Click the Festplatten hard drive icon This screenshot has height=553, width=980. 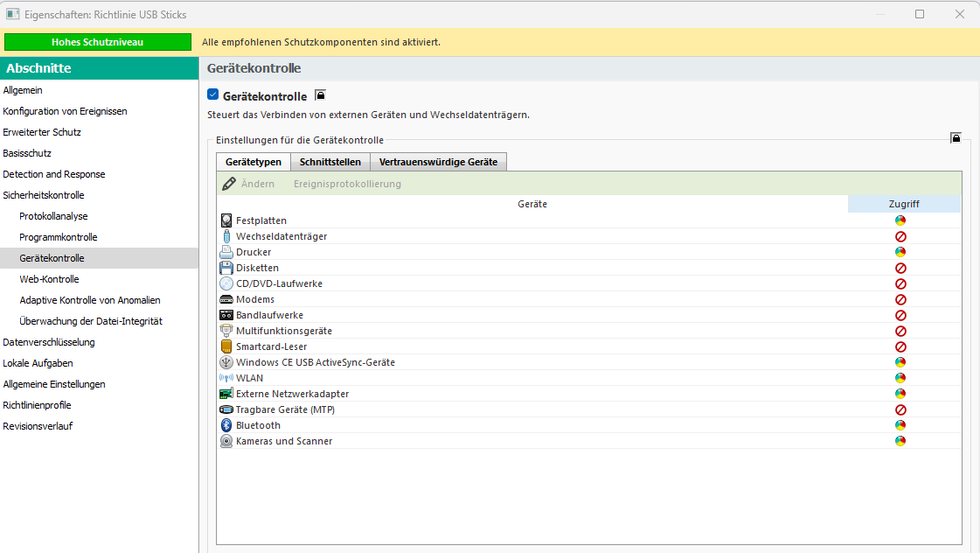(226, 220)
